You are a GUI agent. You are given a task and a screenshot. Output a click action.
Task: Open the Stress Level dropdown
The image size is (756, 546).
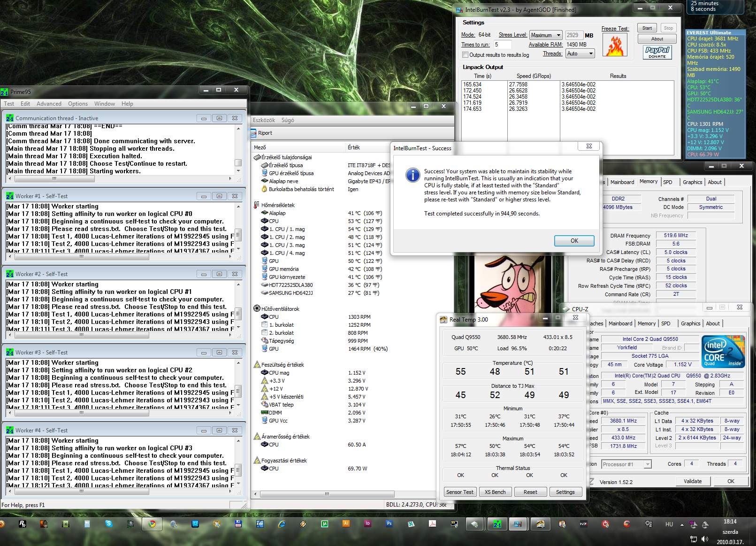pos(546,35)
